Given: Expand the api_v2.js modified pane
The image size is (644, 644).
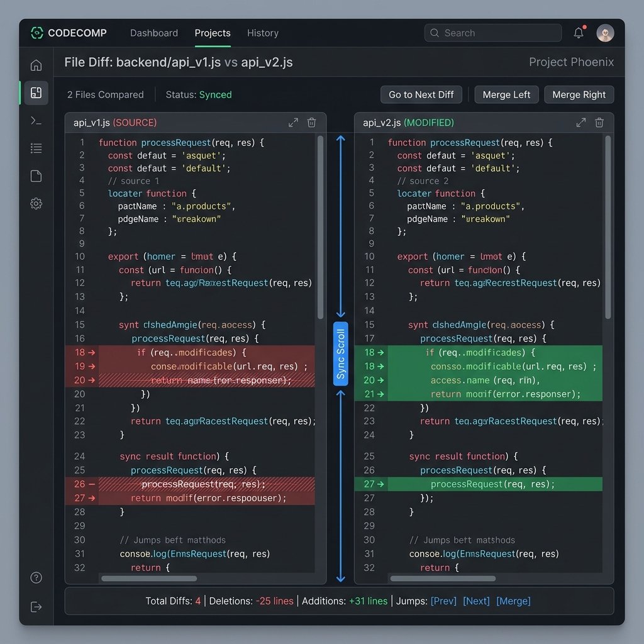Looking at the screenshot, I should [x=580, y=123].
